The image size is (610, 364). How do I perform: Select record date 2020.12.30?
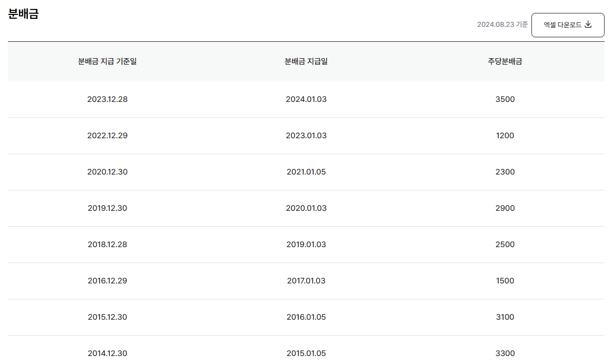pos(107,172)
